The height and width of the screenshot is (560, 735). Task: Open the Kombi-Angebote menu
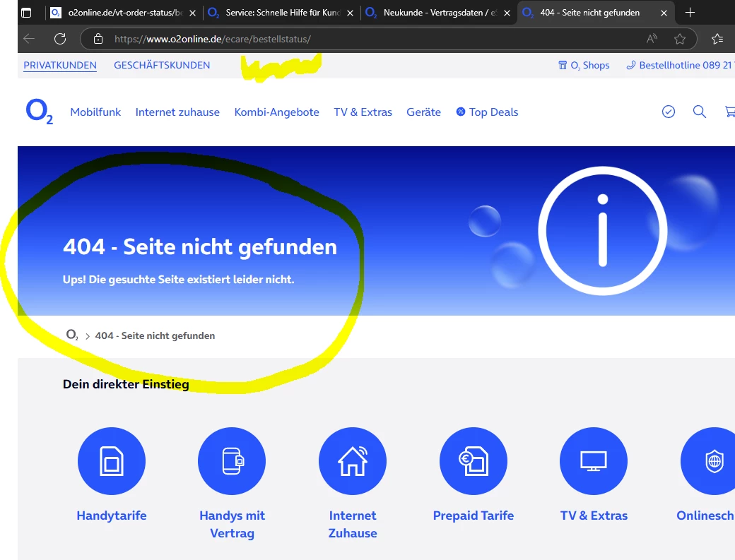tap(276, 112)
